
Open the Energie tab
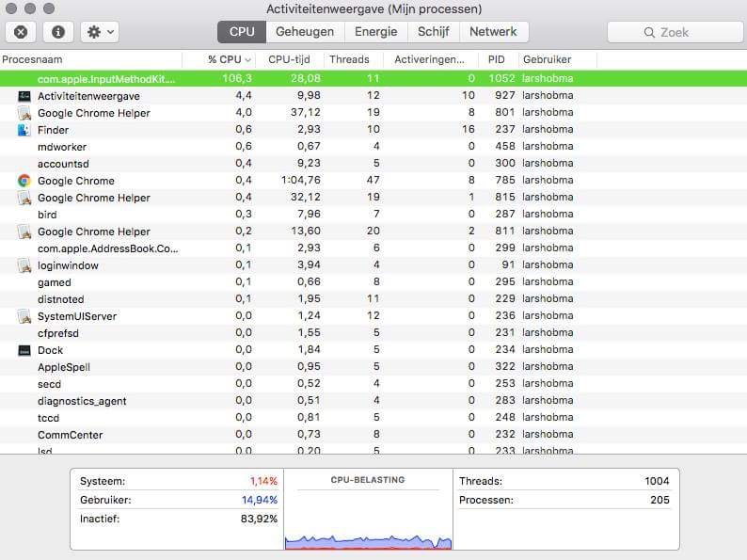376,32
